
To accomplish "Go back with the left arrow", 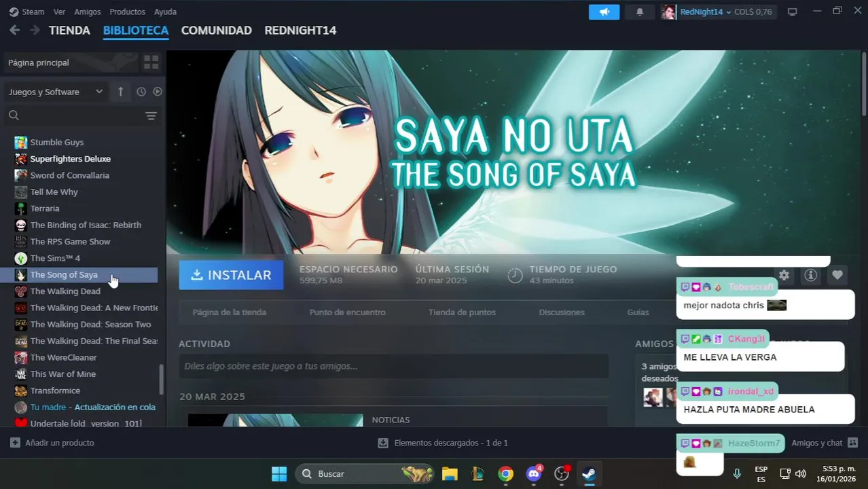I will point(14,30).
